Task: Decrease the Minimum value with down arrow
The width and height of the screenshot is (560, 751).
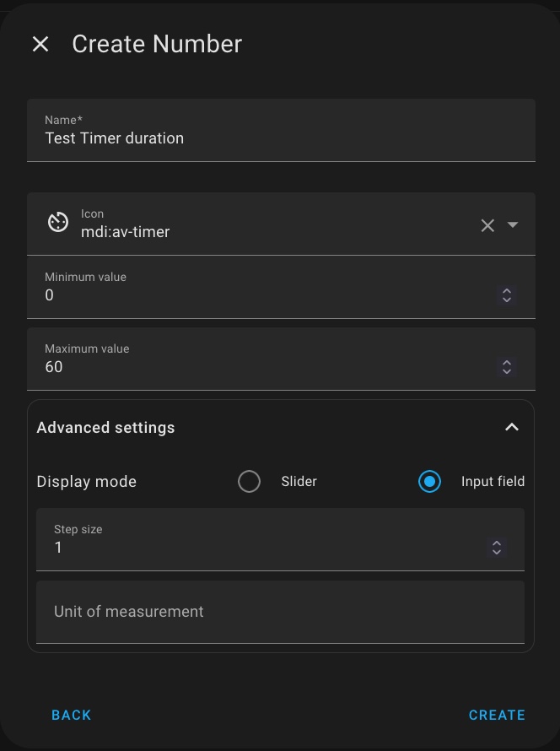Action: (x=506, y=300)
